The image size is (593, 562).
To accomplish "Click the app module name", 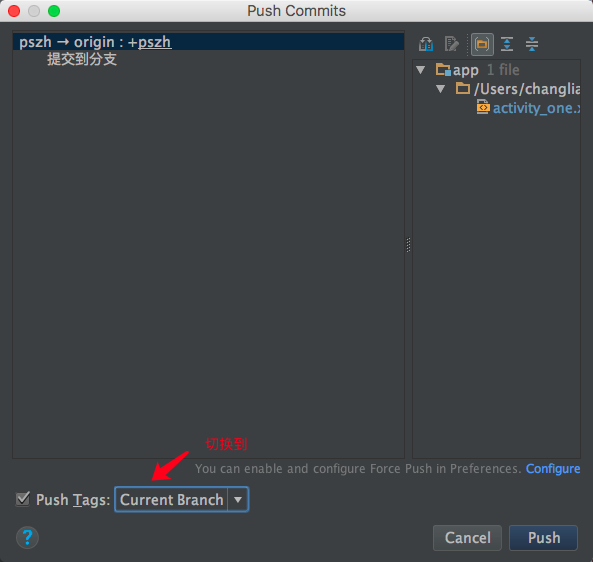I will coord(466,70).
